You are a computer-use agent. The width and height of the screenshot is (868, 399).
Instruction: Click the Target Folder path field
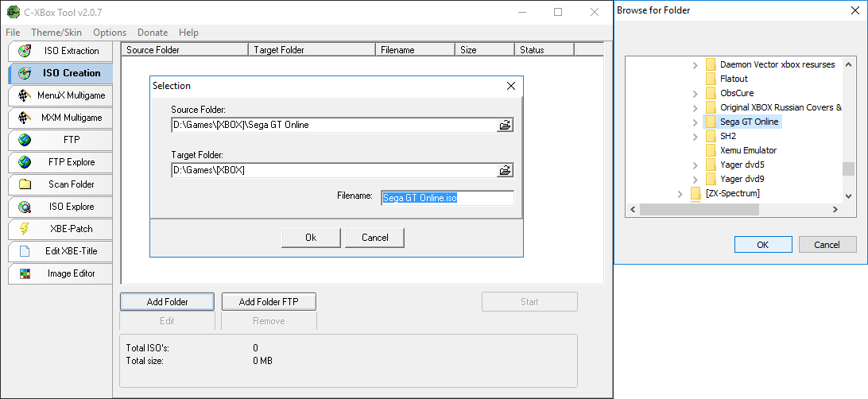(334, 170)
